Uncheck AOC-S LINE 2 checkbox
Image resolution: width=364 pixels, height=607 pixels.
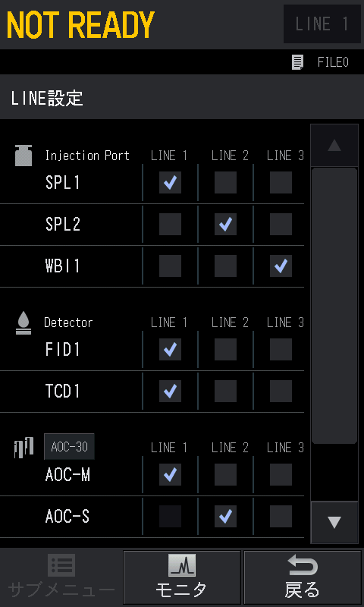(x=225, y=517)
